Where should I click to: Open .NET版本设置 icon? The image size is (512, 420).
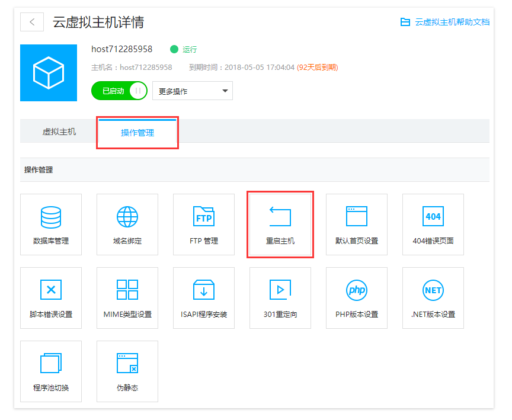click(433, 291)
